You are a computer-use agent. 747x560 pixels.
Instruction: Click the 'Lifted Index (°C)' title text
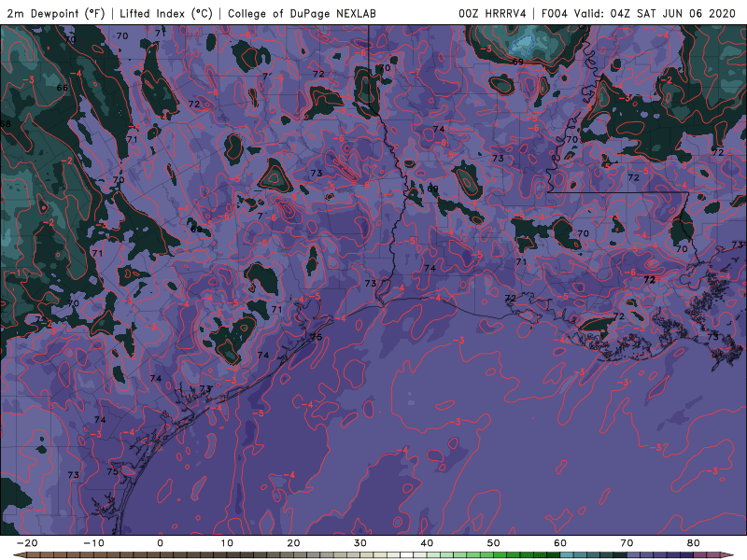(x=166, y=13)
